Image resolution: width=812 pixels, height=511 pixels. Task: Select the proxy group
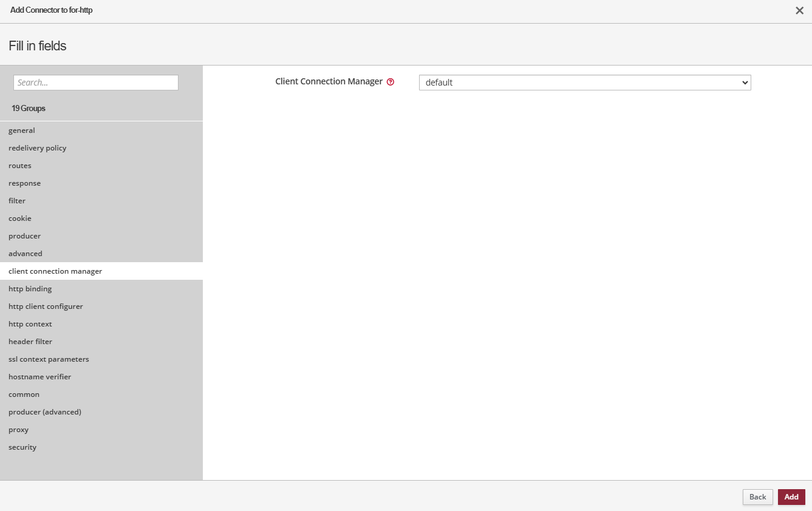19,430
